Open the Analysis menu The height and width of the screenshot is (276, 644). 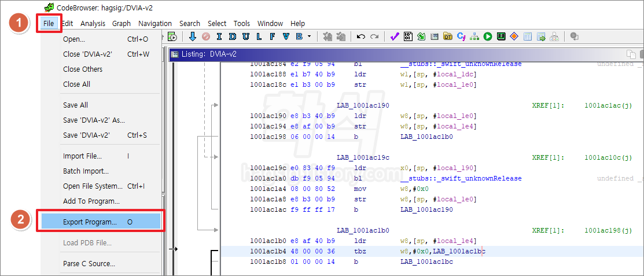[93, 23]
